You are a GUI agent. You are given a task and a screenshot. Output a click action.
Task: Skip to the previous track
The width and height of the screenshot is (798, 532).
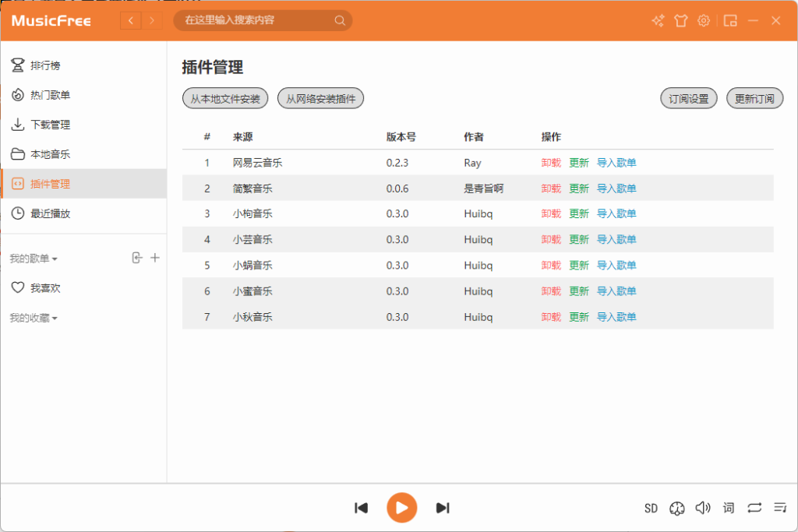[361, 508]
